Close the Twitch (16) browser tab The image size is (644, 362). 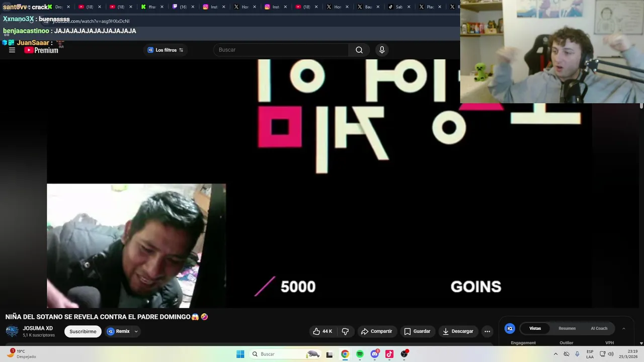(193, 7)
